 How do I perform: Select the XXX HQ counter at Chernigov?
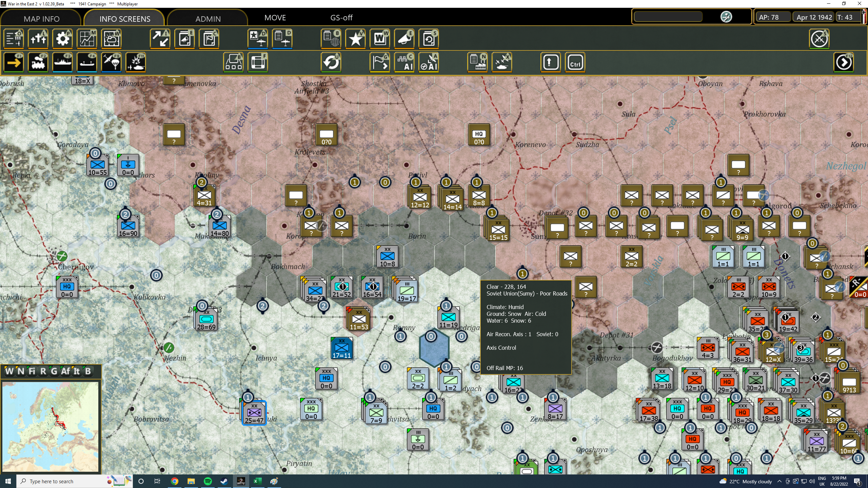coord(67,287)
